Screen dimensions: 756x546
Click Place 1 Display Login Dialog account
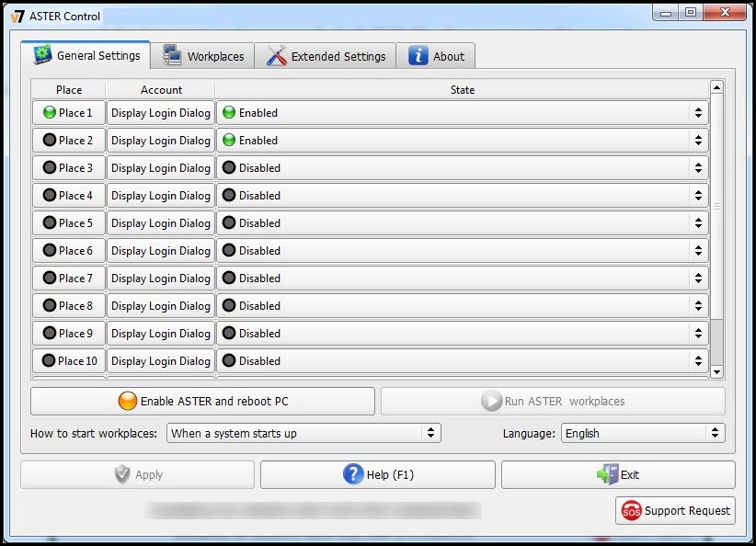coord(161,113)
